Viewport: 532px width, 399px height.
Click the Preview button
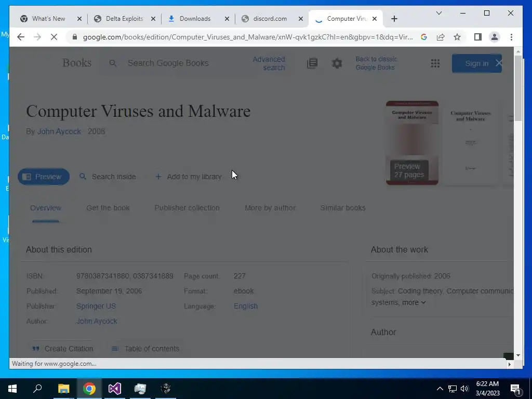click(x=44, y=177)
